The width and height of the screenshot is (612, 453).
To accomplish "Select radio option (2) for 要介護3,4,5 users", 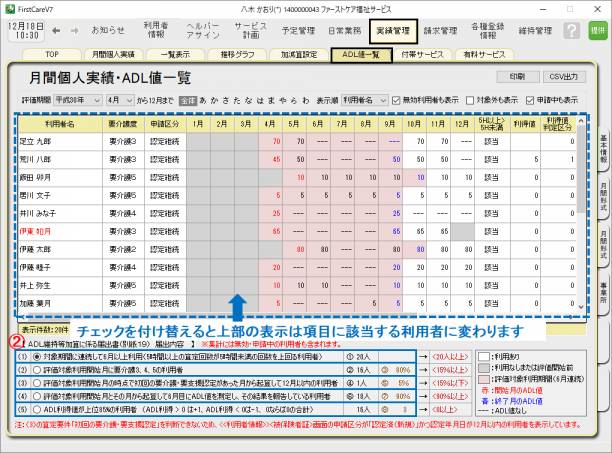I will [x=36, y=368].
